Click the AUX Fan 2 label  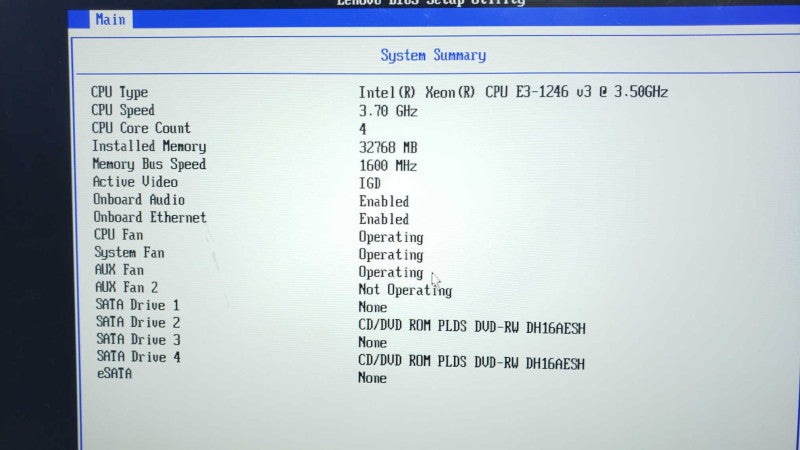pos(127,287)
